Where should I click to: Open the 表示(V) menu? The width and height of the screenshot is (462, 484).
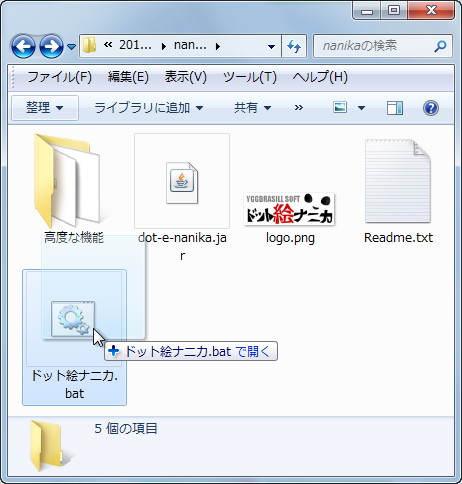(186, 77)
